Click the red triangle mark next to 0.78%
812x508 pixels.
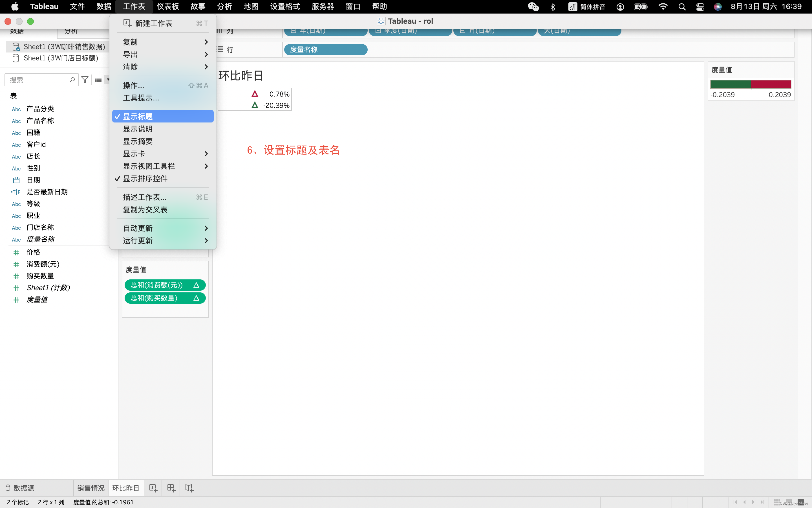click(x=255, y=94)
